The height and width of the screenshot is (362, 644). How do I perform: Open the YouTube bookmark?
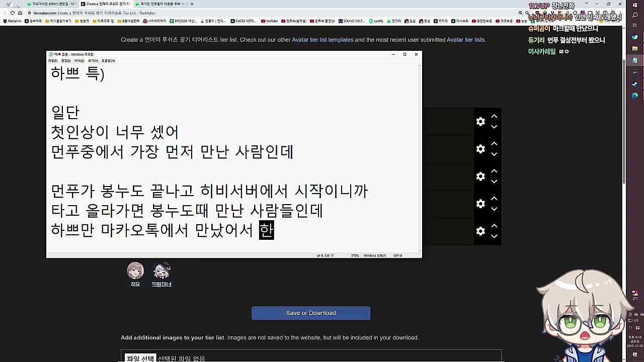point(270,21)
